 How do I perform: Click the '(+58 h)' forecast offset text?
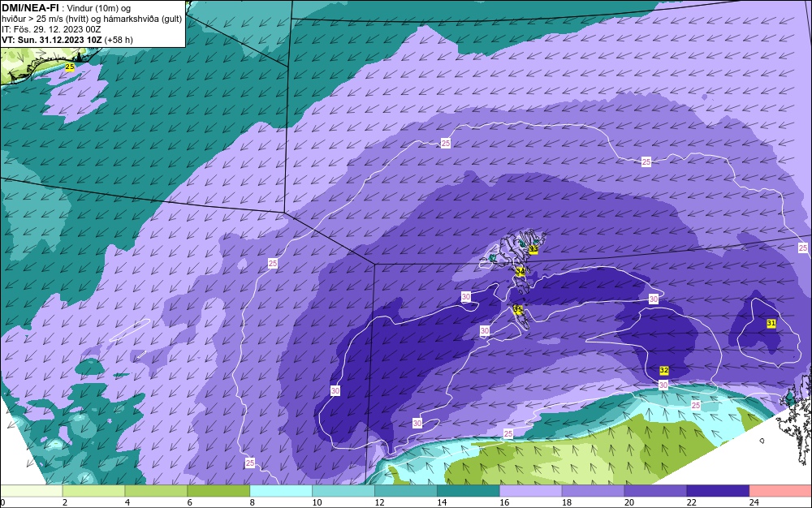[119, 39]
